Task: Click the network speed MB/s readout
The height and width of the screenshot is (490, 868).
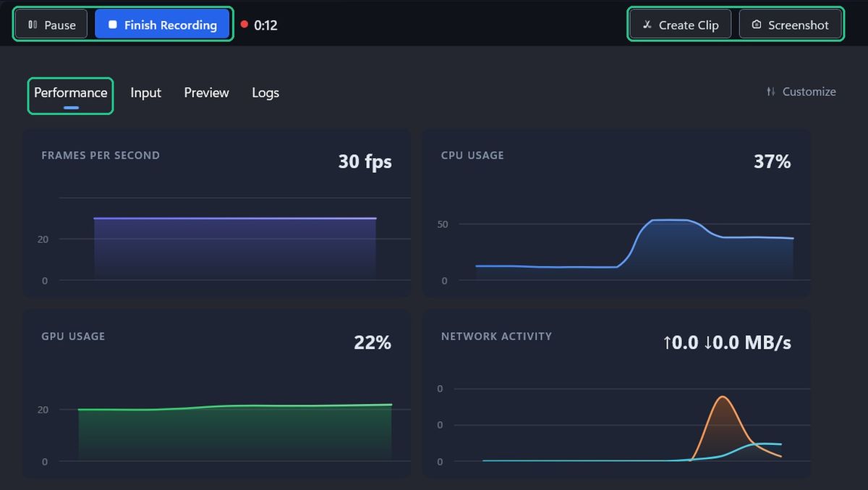Action: click(x=726, y=342)
